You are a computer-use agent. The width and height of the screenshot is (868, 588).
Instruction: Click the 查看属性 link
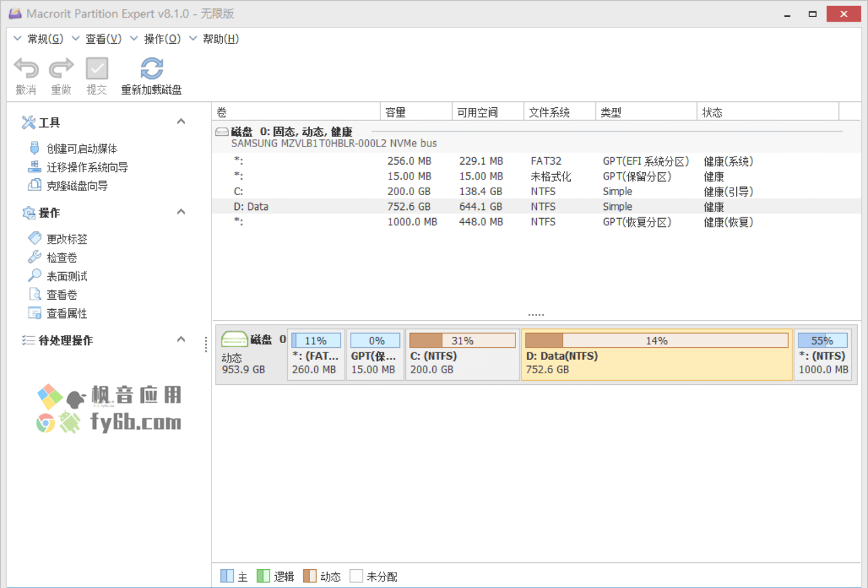tap(67, 313)
